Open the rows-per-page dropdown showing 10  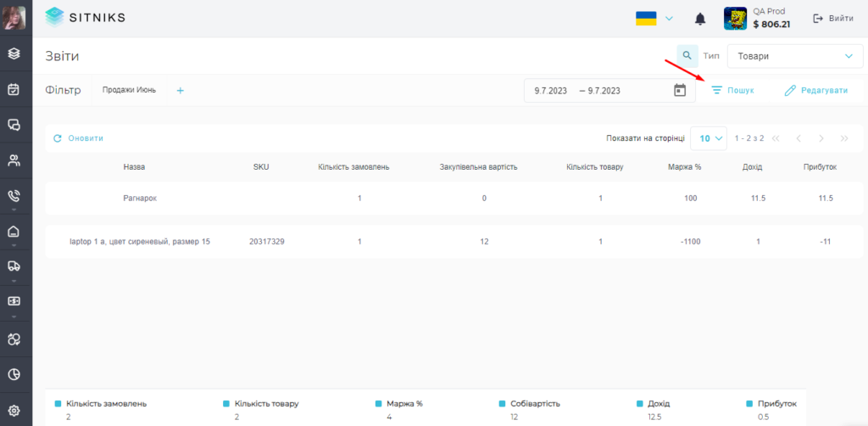tap(709, 138)
